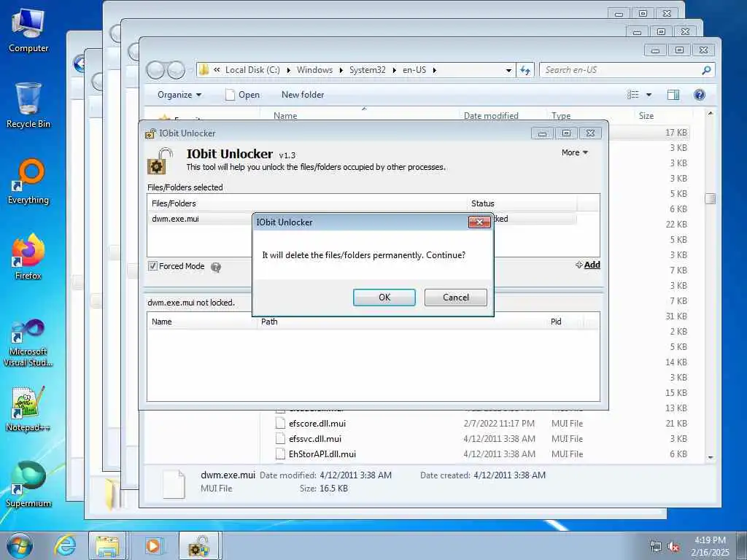Open the Windows Start menu
This screenshot has height=560, width=747.
click(20, 545)
